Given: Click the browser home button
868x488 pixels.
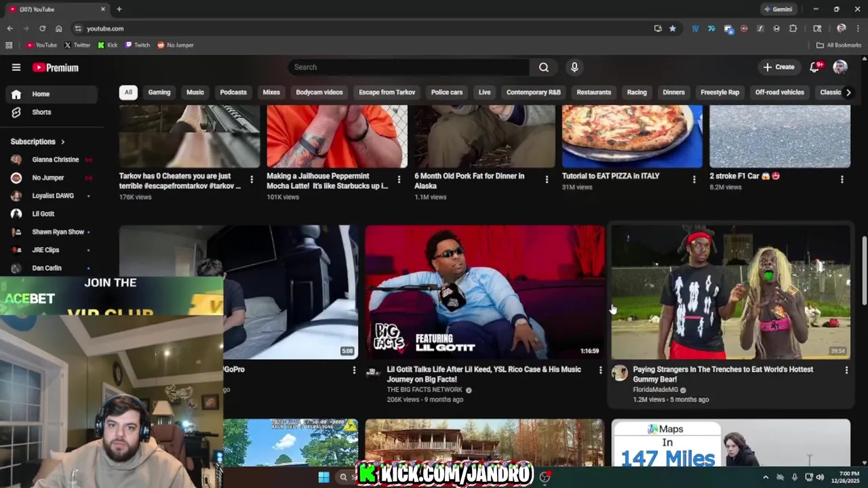Looking at the screenshot, I should 58,28.
